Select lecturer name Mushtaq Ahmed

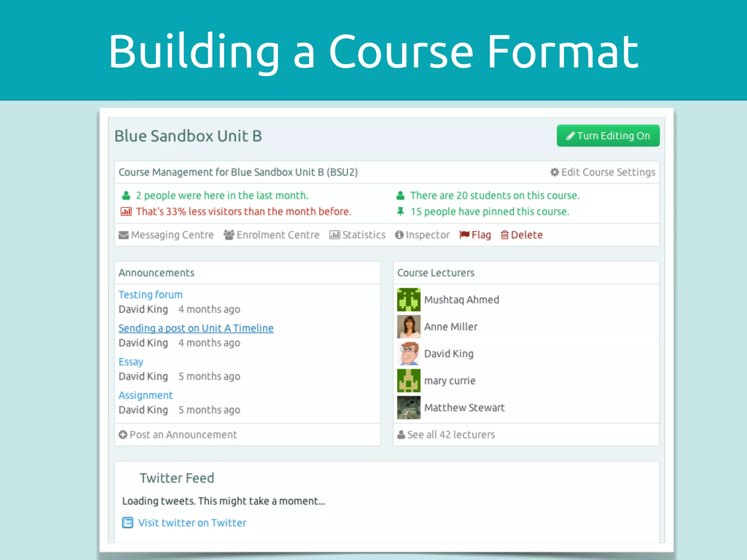pyautogui.click(x=461, y=300)
